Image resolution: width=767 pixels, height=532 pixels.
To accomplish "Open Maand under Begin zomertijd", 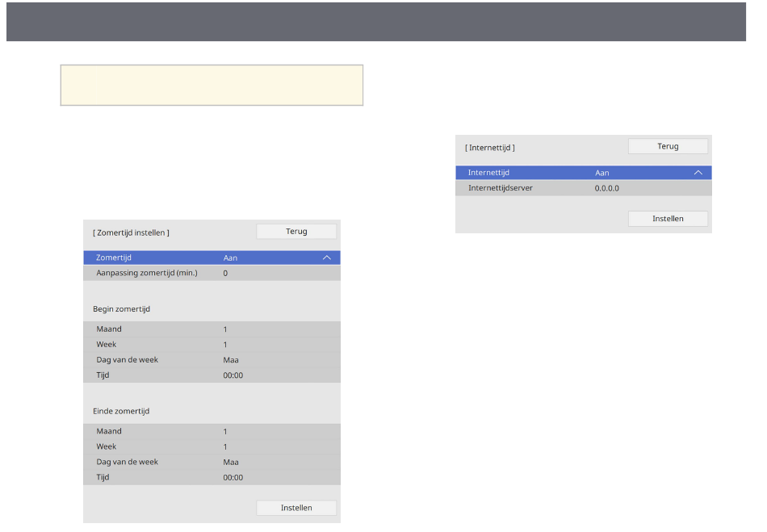I will pyautogui.click(x=212, y=329).
